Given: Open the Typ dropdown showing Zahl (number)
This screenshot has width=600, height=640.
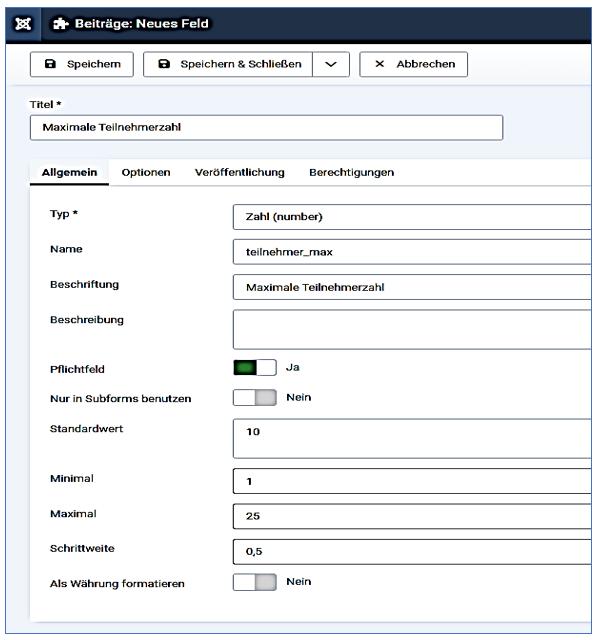Looking at the screenshot, I should click(x=410, y=216).
